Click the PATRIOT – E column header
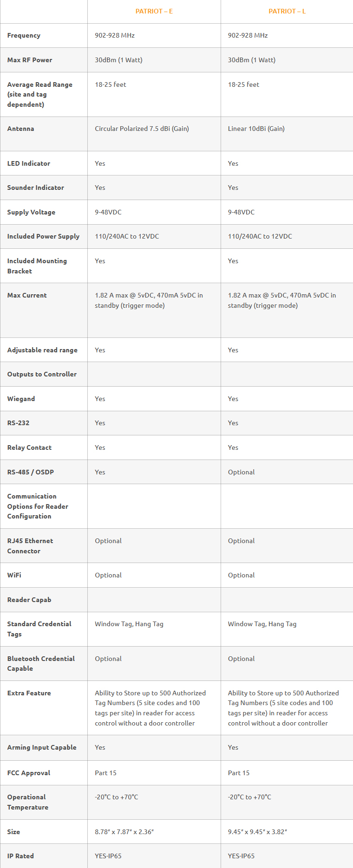353x868 pixels. tap(154, 11)
